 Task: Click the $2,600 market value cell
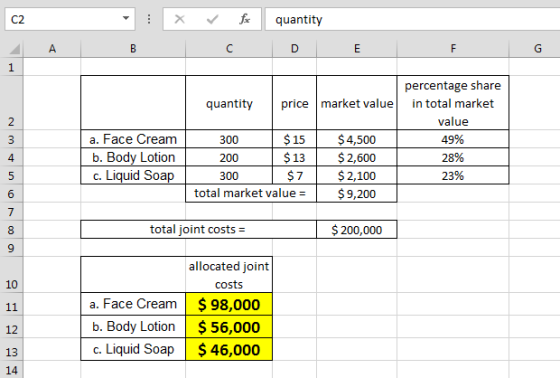click(357, 157)
